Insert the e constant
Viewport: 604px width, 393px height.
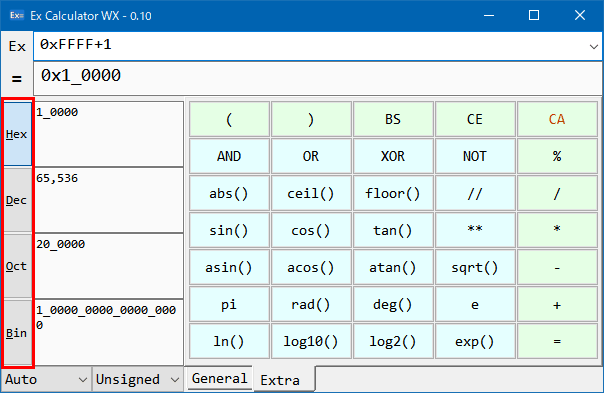pyautogui.click(x=475, y=304)
